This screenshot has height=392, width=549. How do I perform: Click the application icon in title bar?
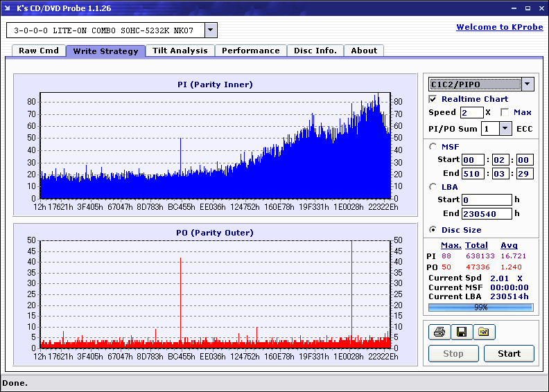coord(8,8)
